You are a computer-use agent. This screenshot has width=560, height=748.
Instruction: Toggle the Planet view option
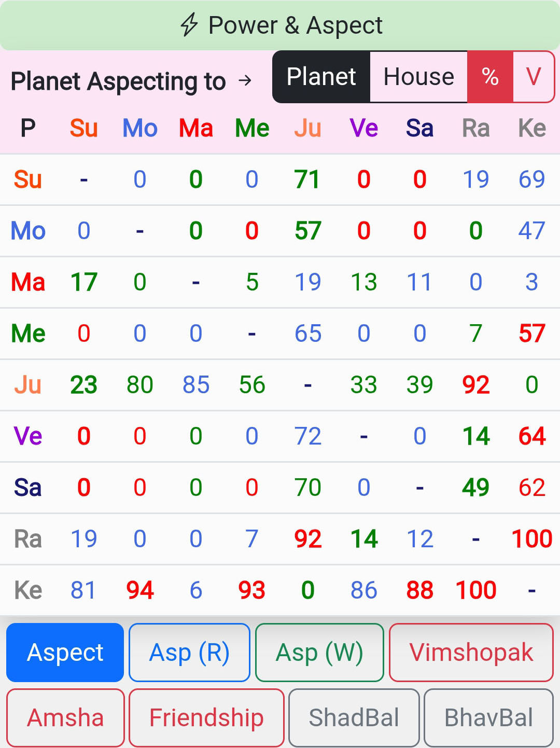(x=321, y=77)
